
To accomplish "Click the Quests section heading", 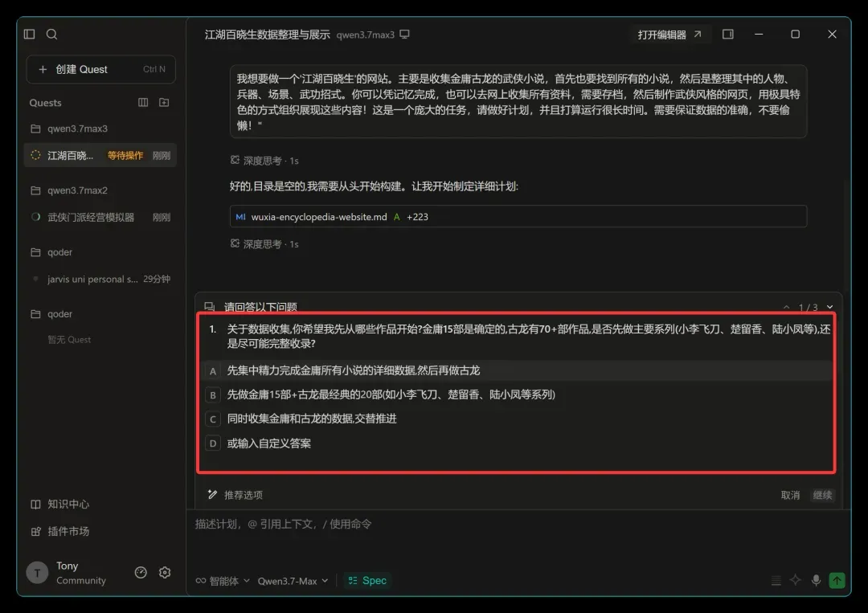I will tap(45, 103).
